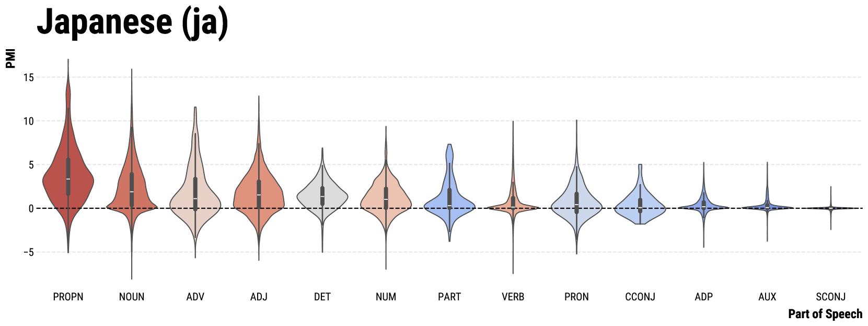Click the PROPN x-axis tick label
868x326 pixels.
pos(68,297)
